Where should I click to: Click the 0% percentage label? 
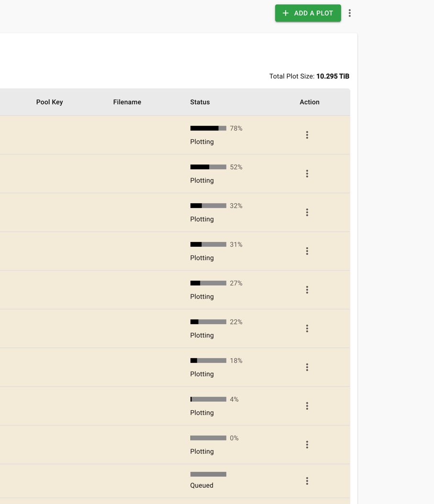coord(234,438)
